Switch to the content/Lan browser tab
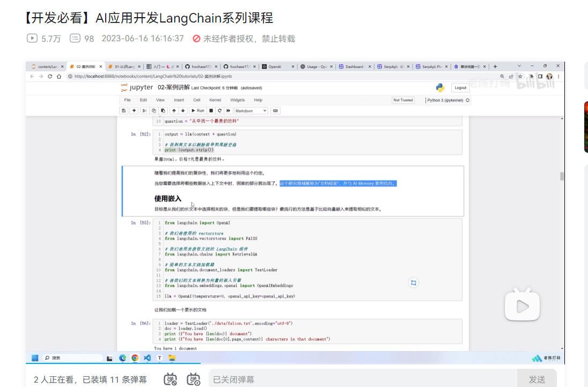The width and height of the screenshot is (588, 387). pyautogui.click(x=47, y=66)
